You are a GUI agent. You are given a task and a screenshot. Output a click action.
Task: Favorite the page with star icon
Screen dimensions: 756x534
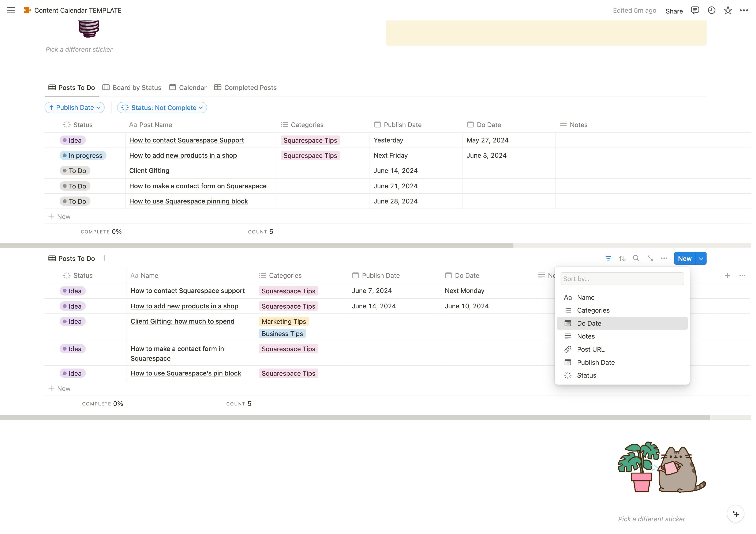tap(728, 10)
